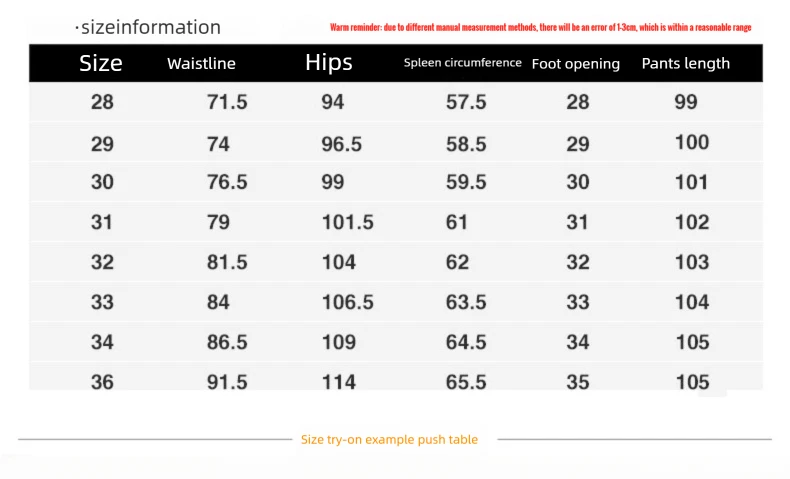The height and width of the screenshot is (479, 790).
Task: Click the sizeinformation title text
Action: [151, 27]
